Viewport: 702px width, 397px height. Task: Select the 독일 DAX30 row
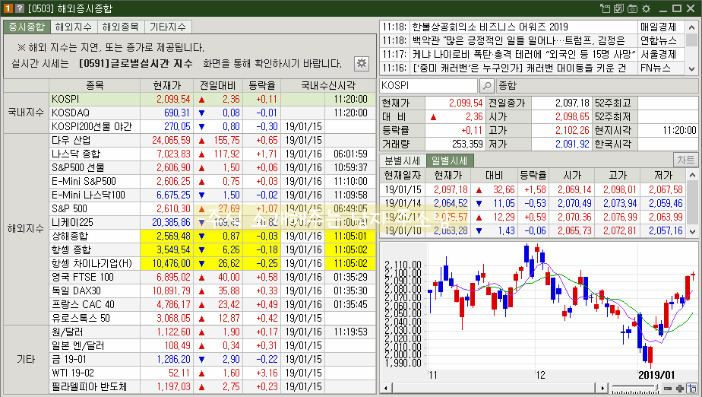coord(212,291)
